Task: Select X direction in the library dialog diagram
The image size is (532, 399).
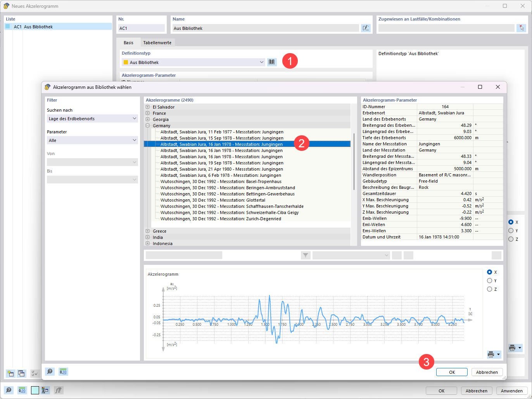Action: point(489,272)
